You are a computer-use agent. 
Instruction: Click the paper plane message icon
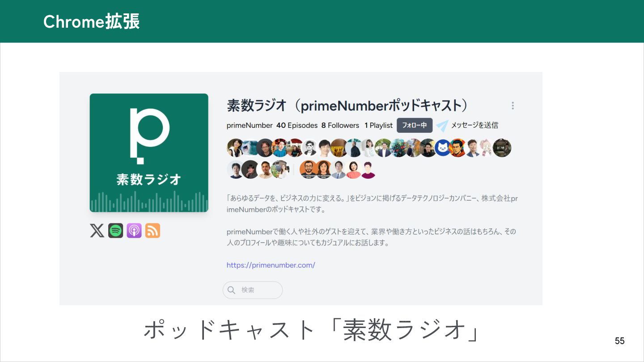pyautogui.click(x=442, y=126)
